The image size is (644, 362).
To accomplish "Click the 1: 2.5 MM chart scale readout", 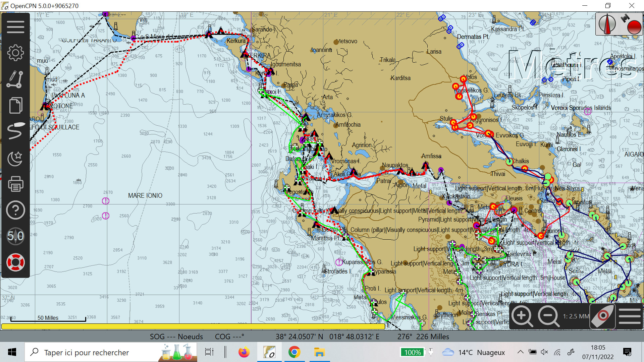I will coord(576,316).
